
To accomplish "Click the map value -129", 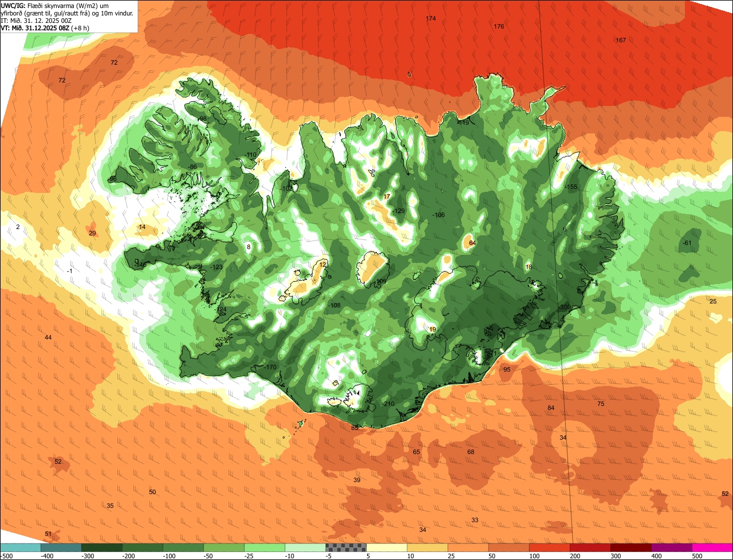I will pyautogui.click(x=399, y=211).
